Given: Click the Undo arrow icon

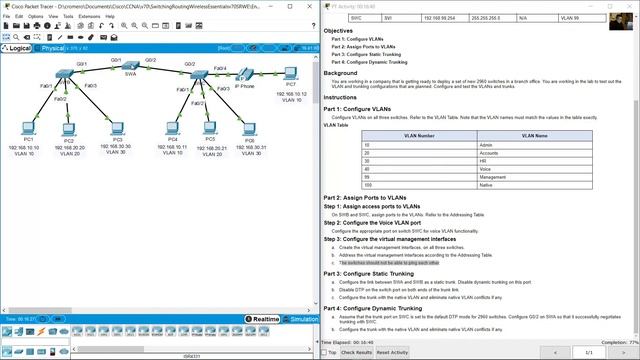Looking at the screenshot, I should pyautogui.click(x=101, y=26).
